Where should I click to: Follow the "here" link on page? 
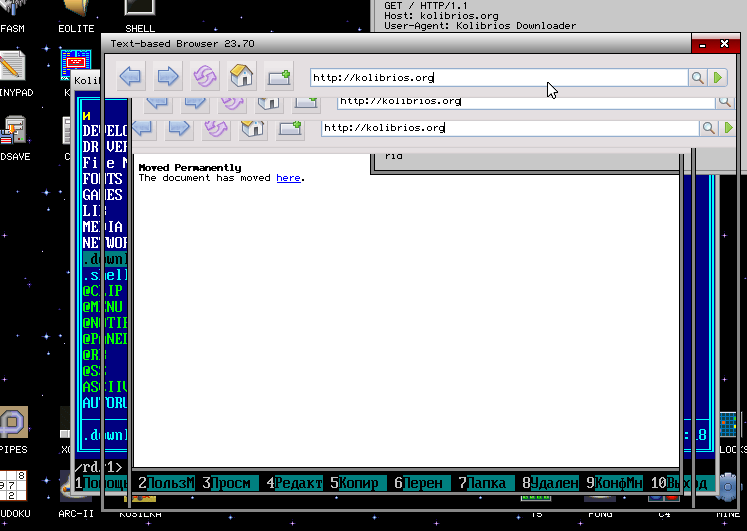point(288,178)
